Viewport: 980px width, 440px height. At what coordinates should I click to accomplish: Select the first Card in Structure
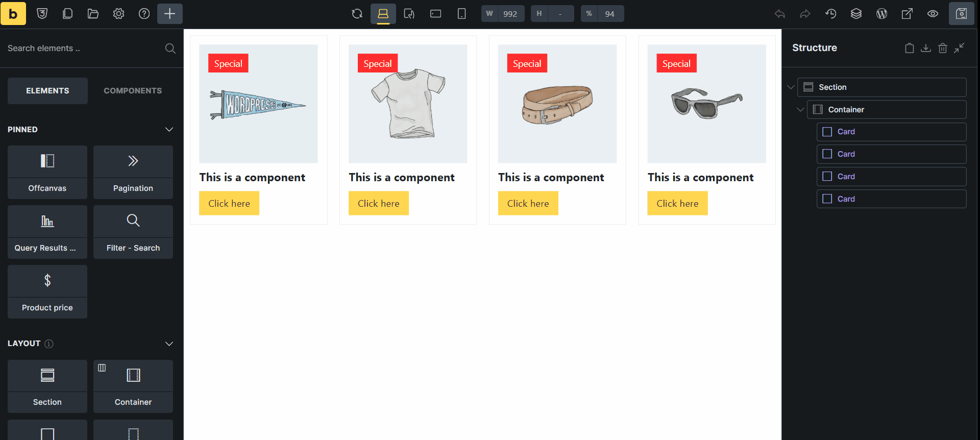click(x=892, y=132)
